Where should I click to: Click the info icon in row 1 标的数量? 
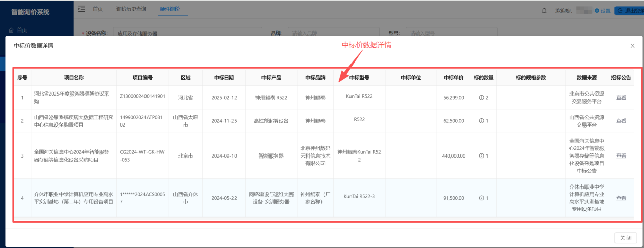pos(481,98)
